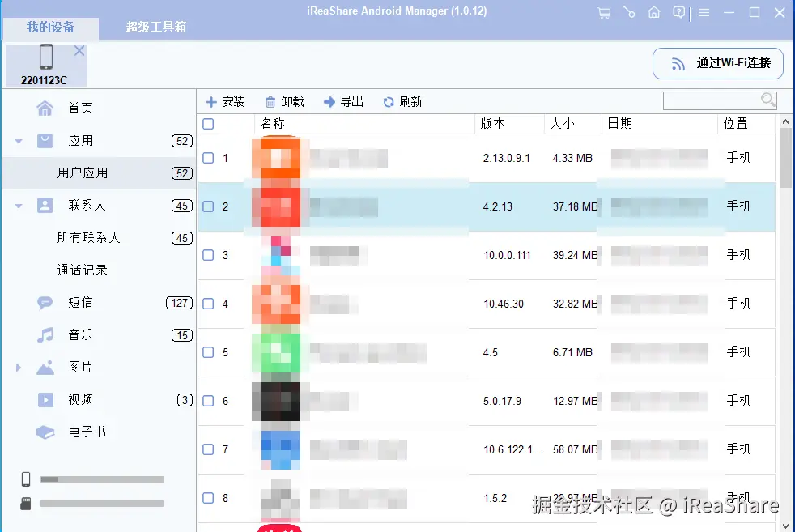795x532 pixels.
Task: Open the shopping cart in title bar
Action: (604, 12)
